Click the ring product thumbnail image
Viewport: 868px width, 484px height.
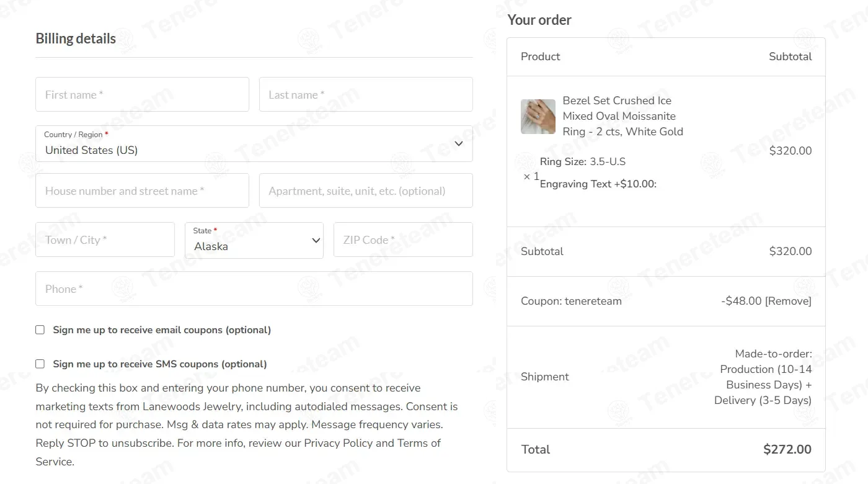click(538, 117)
